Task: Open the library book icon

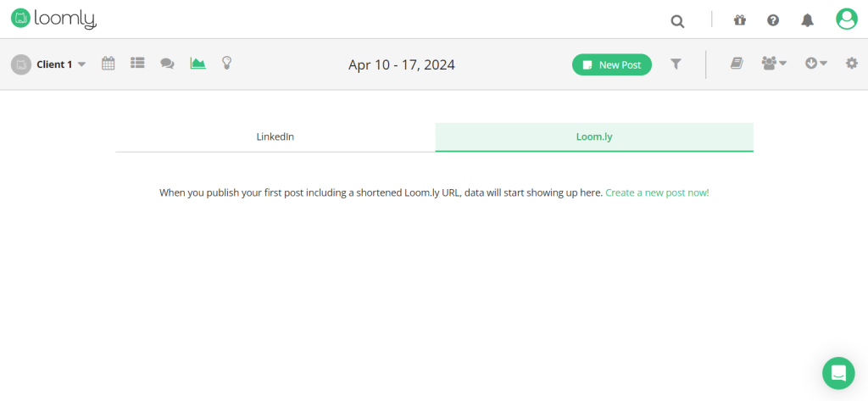Action: coord(737,64)
